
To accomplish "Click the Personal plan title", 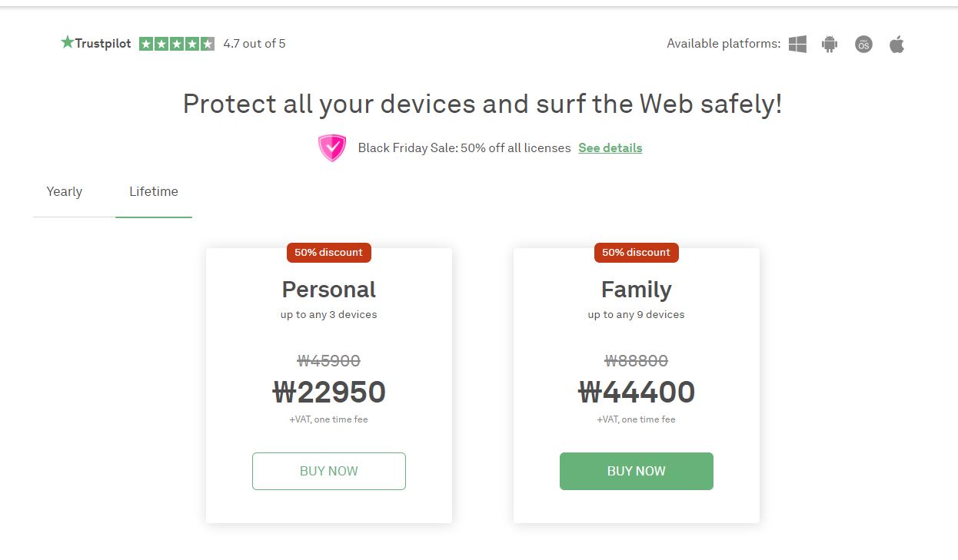I will 328,290.
